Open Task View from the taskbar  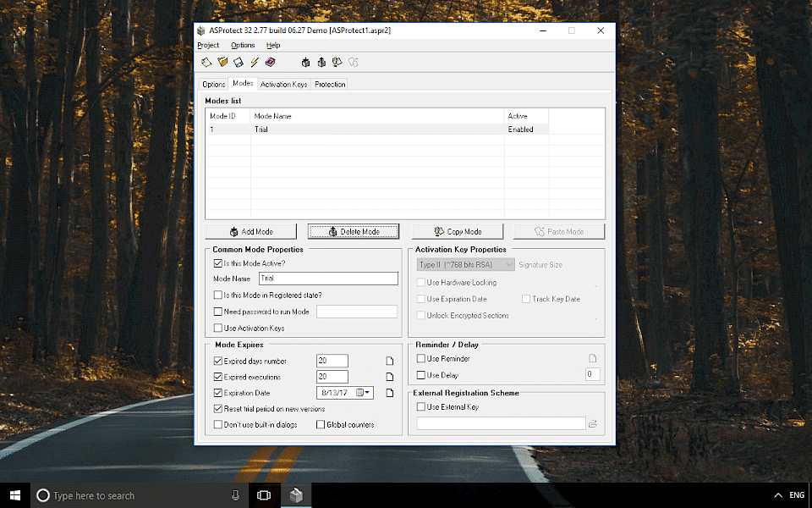click(264, 495)
